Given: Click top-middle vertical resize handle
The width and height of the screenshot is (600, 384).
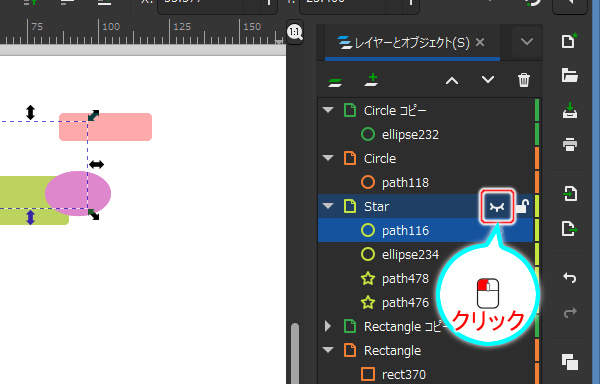Looking at the screenshot, I should [x=31, y=113].
